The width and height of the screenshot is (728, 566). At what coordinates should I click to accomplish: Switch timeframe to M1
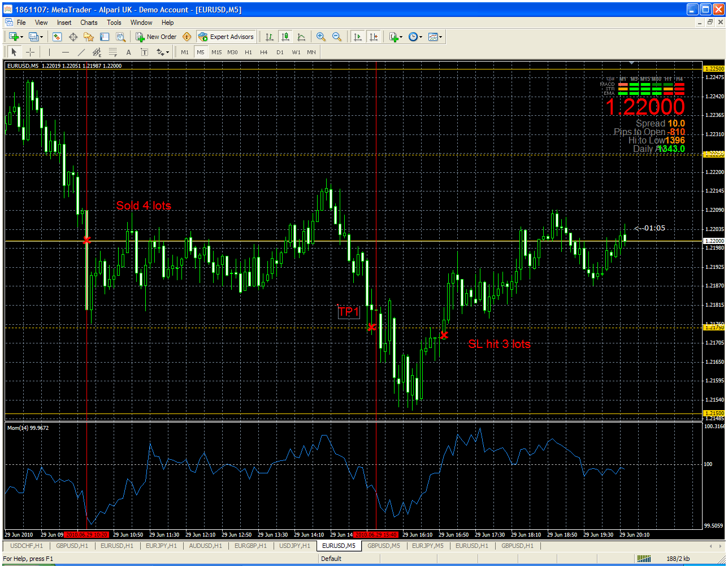point(185,52)
